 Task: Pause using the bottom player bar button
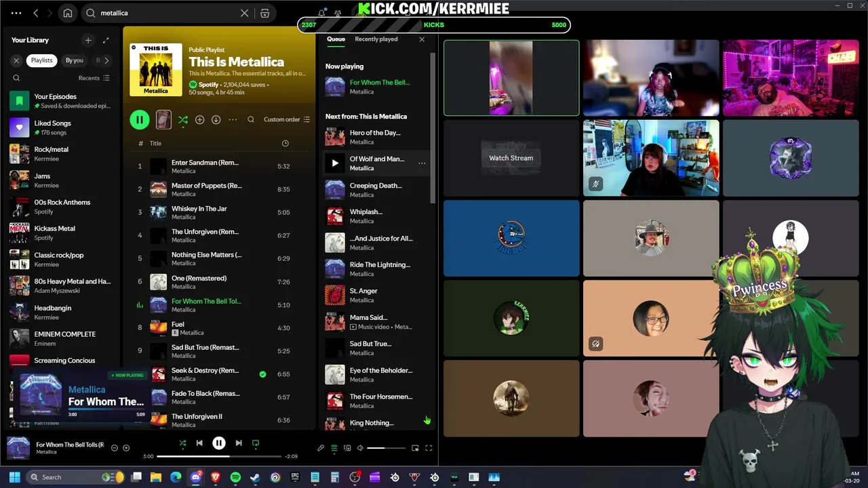click(218, 443)
